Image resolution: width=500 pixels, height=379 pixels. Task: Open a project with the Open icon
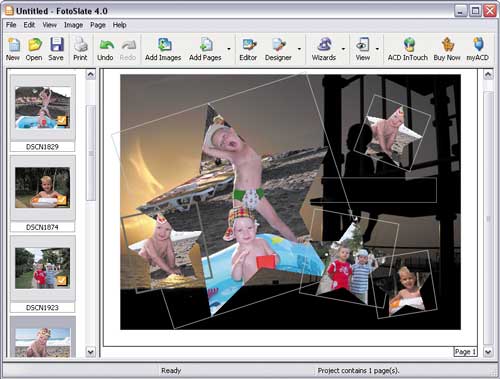click(x=34, y=49)
